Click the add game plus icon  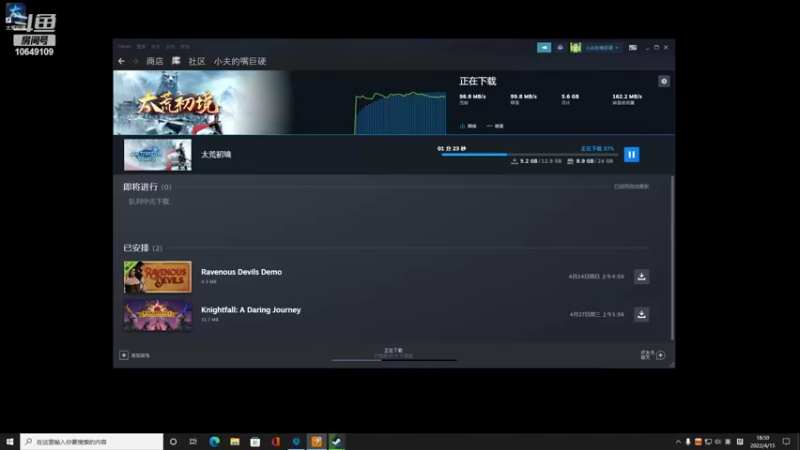pos(123,355)
